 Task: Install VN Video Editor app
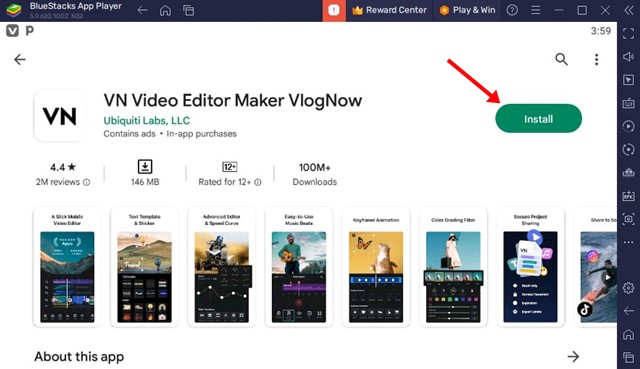[x=538, y=119]
